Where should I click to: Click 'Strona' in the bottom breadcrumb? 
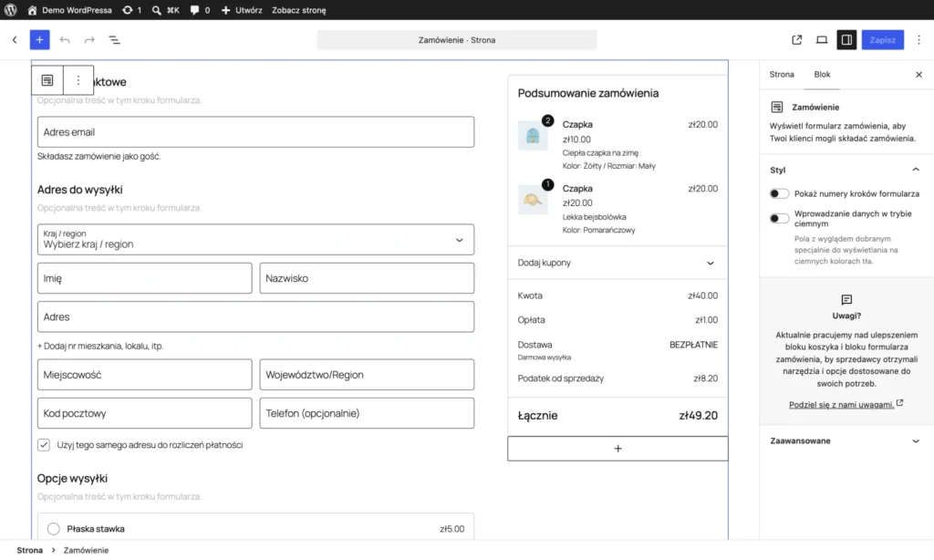(x=30, y=550)
